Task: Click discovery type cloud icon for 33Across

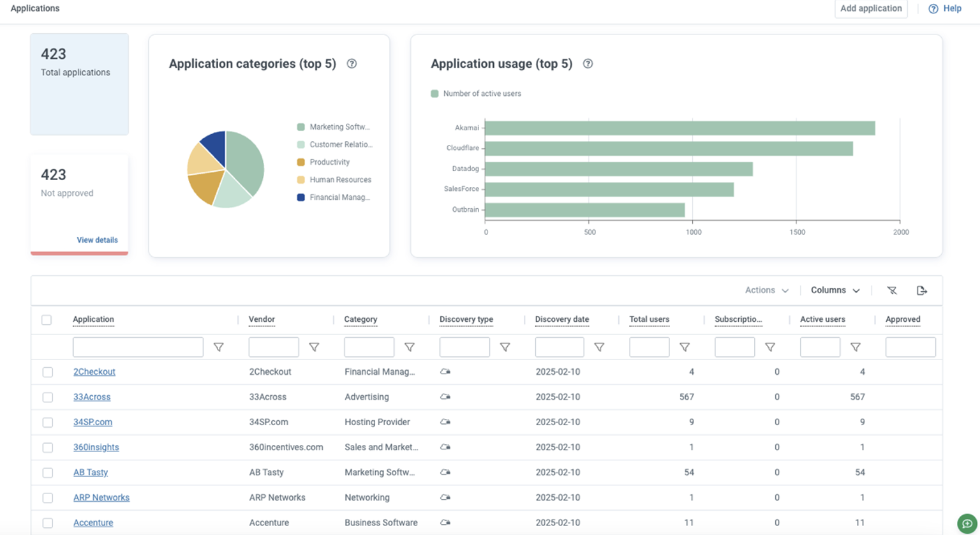Action: (x=445, y=396)
